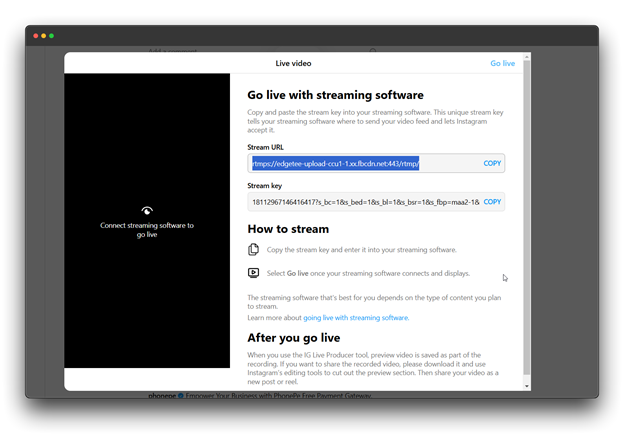Click the eye icon in preview pane
Image resolution: width=624 pixels, height=436 pixels.
pos(147,211)
